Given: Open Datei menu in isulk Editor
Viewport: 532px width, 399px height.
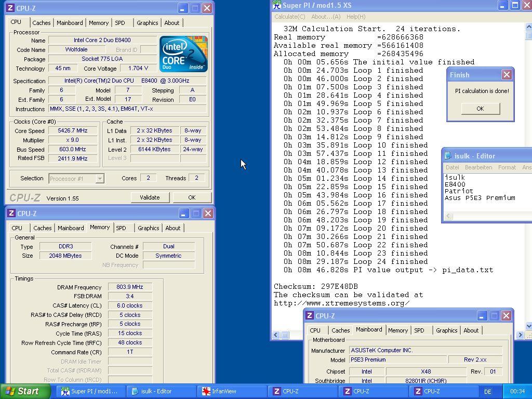Looking at the screenshot, I should tap(453, 167).
